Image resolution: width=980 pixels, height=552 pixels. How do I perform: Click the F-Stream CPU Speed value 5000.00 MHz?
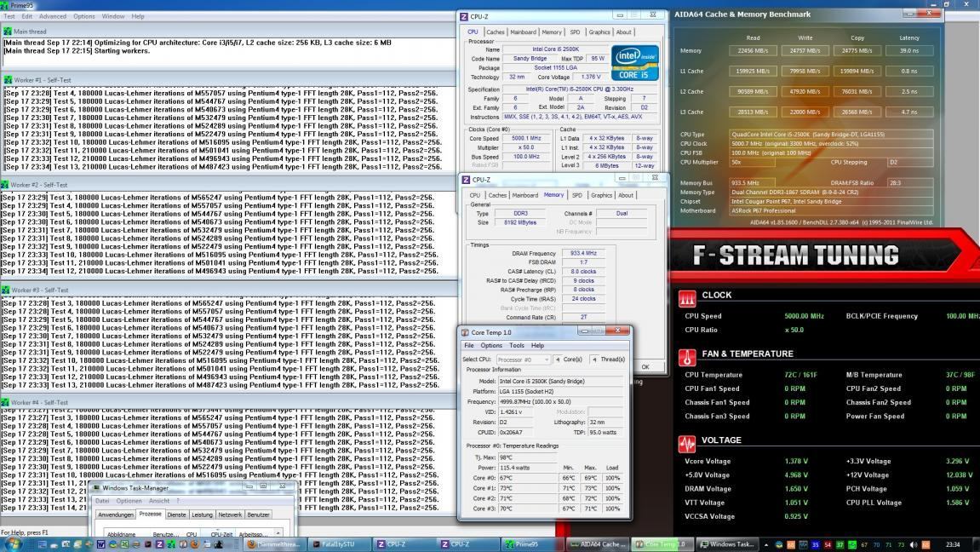tap(805, 316)
